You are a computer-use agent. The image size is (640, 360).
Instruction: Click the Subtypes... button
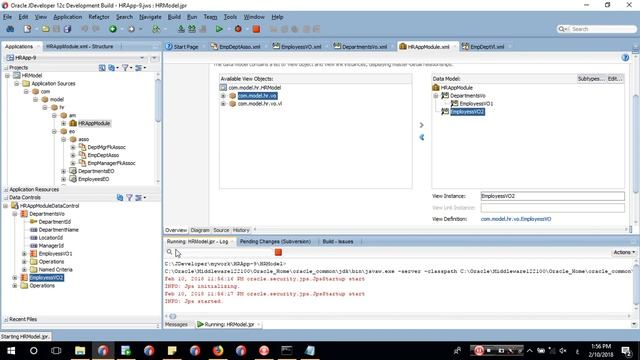coord(590,78)
